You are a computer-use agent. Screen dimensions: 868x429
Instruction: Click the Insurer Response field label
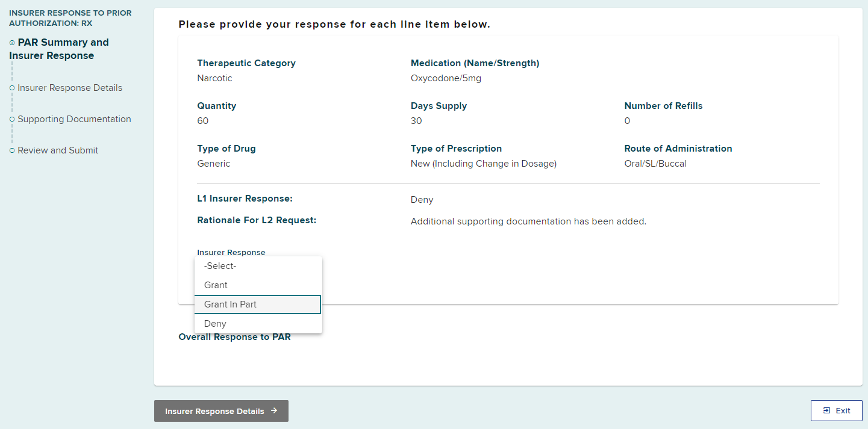pos(231,252)
